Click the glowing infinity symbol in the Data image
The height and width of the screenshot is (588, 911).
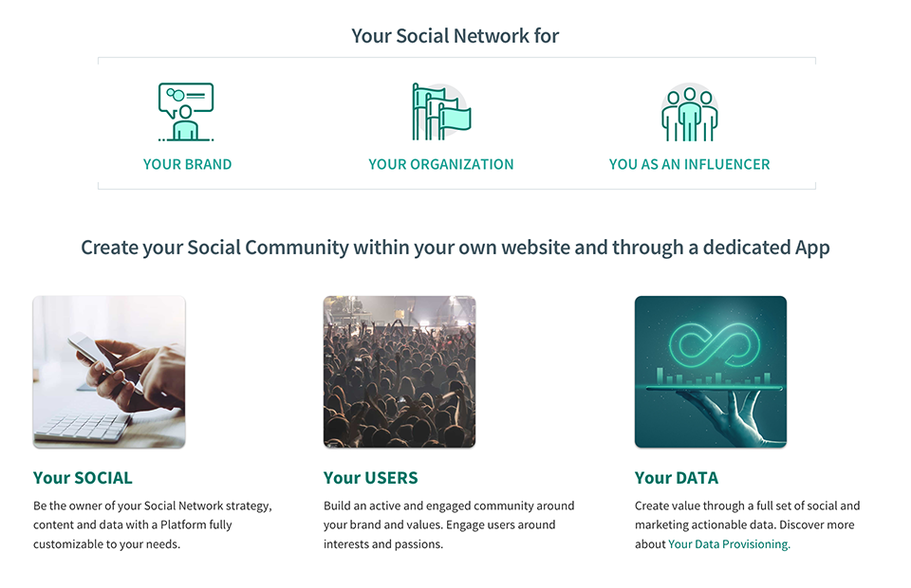[x=710, y=347]
